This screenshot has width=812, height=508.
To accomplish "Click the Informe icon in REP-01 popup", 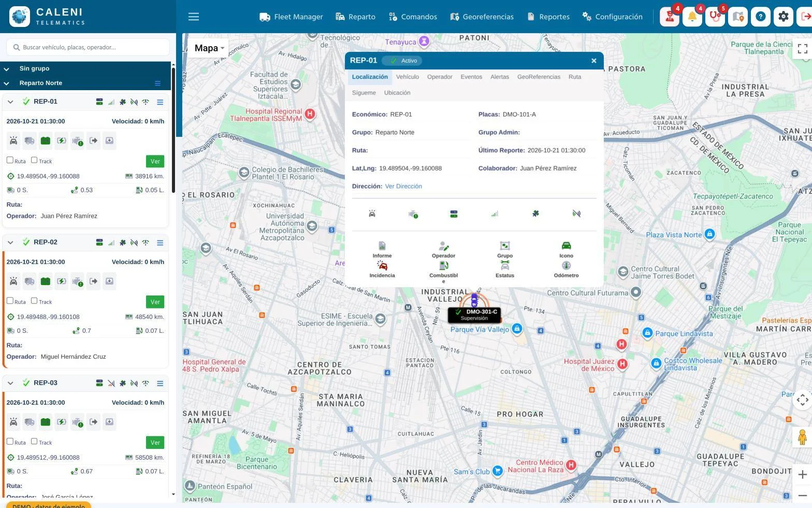I will pos(382,246).
